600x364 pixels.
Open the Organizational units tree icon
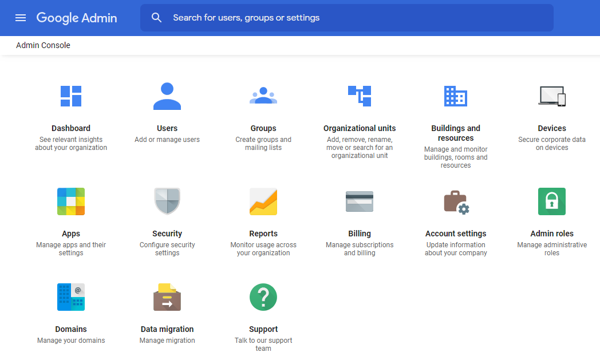click(x=360, y=96)
